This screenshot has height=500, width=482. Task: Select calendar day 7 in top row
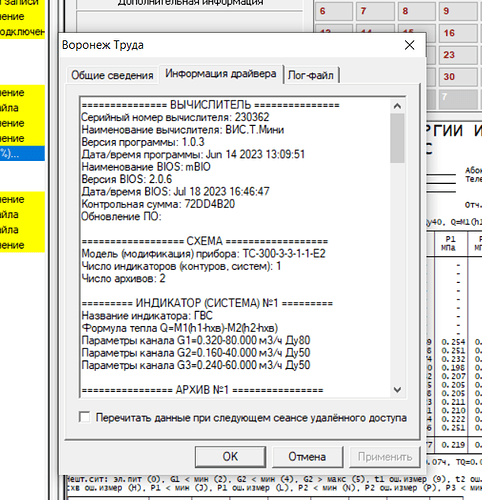[x=375, y=11]
